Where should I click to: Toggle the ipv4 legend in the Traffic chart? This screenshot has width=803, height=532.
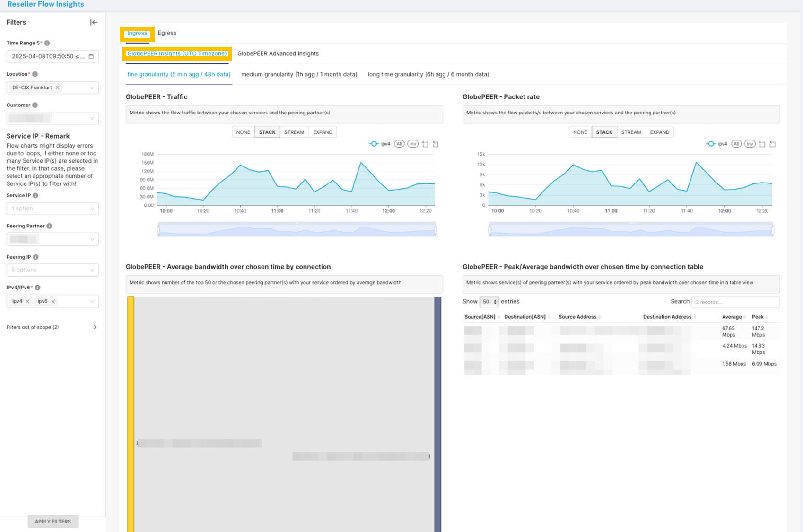[380, 144]
